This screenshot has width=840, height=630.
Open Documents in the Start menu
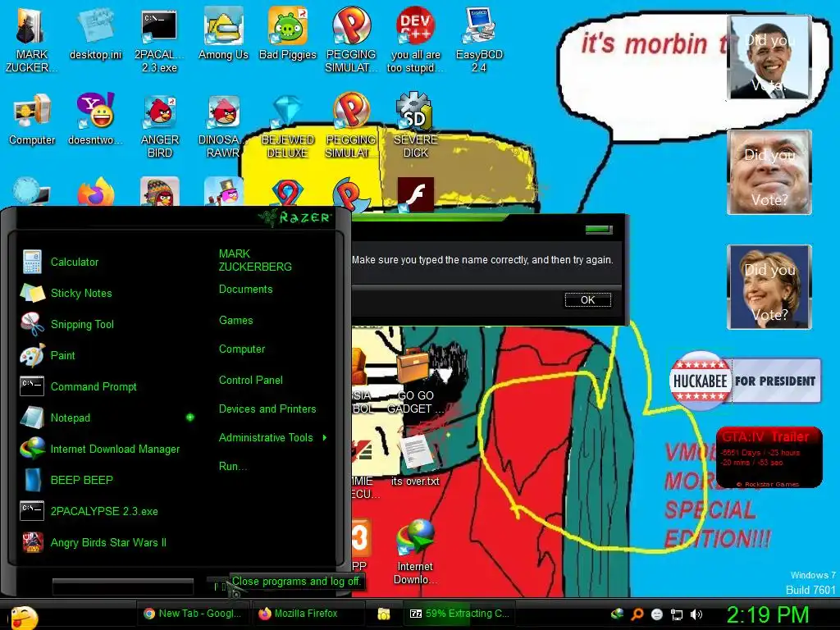pyautogui.click(x=245, y=290)
